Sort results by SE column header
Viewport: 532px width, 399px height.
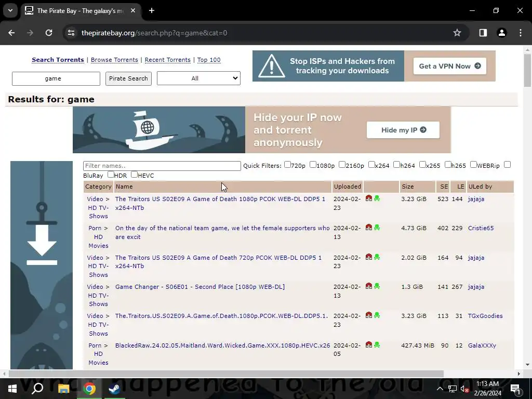444,187
